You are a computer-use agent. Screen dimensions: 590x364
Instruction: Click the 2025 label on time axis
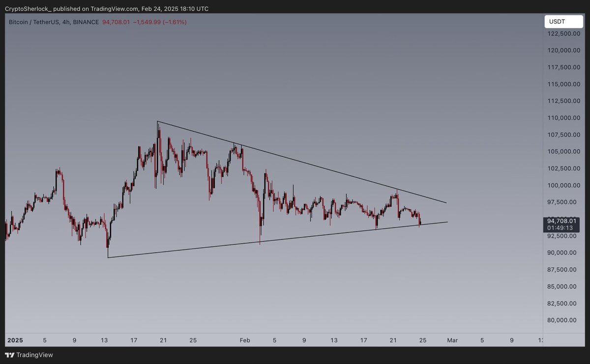click(14, 340)
